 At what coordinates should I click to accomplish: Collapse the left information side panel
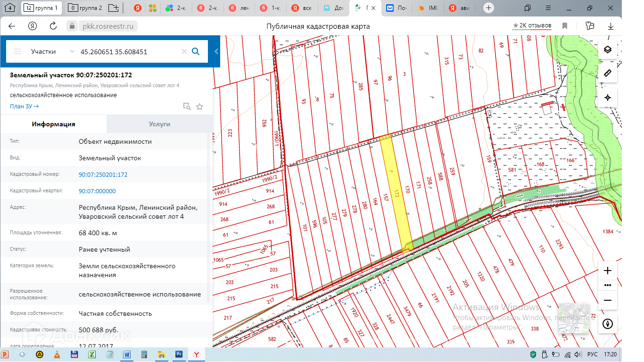click(x=216, y=51)
